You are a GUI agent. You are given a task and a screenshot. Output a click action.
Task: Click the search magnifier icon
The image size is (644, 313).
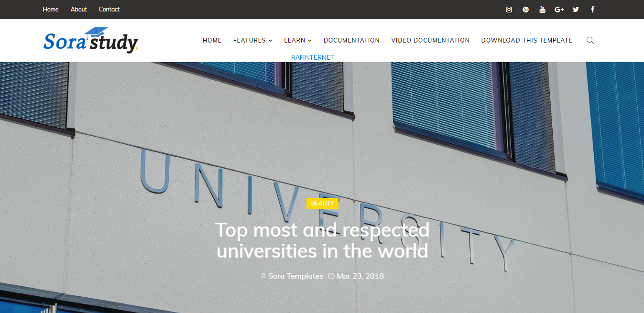tap(590, 41)
